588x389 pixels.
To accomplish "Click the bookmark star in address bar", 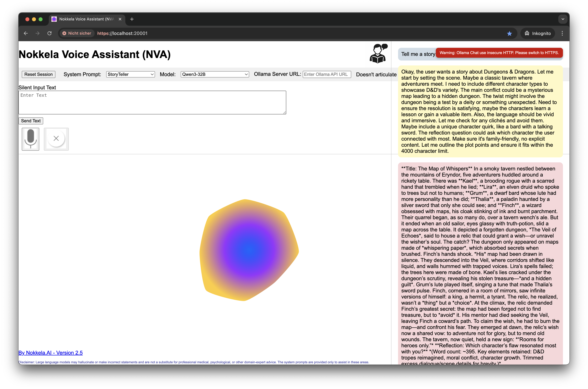I will [x=509, y=33].
